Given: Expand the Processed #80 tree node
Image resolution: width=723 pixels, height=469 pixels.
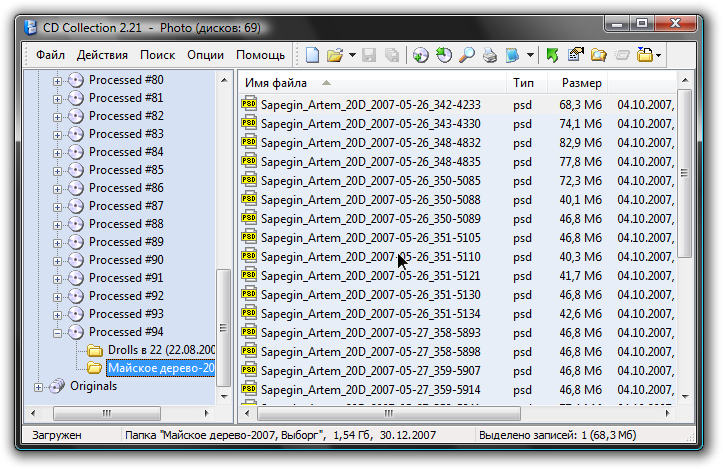Looking at the screenshot, I should (57, 81).
